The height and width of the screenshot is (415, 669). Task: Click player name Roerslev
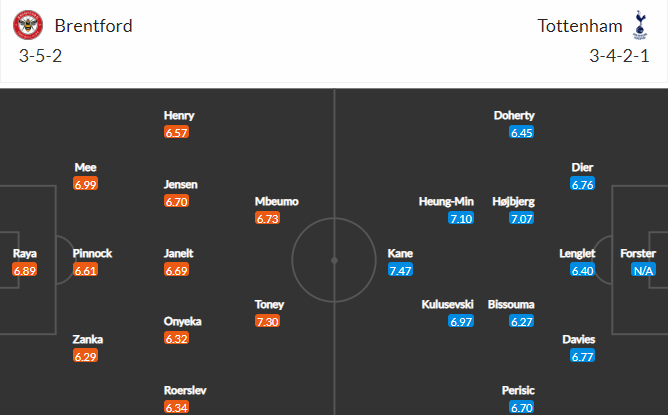[x=185, y=390]
